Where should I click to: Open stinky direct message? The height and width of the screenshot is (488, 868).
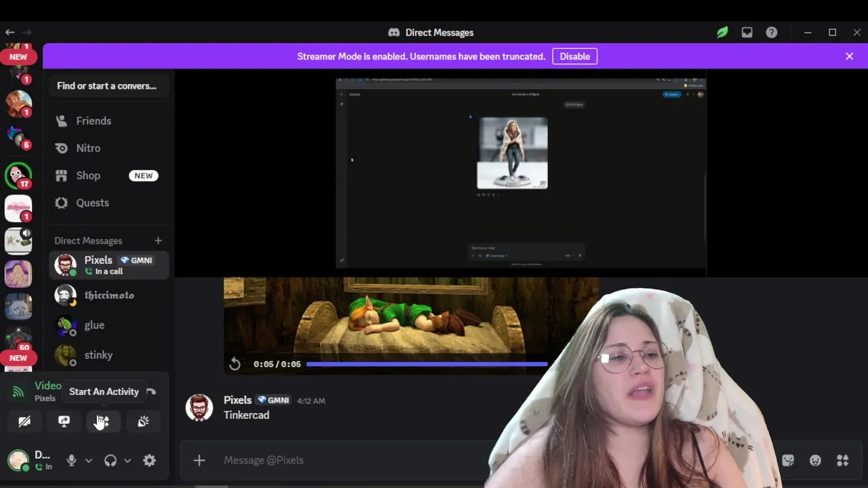click(x=108, y=355)
